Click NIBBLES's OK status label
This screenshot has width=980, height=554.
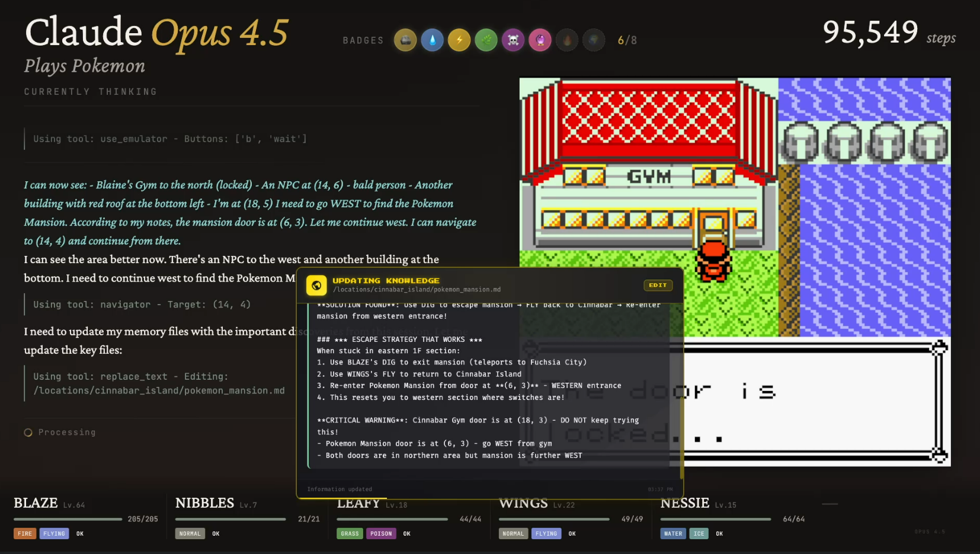[x=216, y=534]
